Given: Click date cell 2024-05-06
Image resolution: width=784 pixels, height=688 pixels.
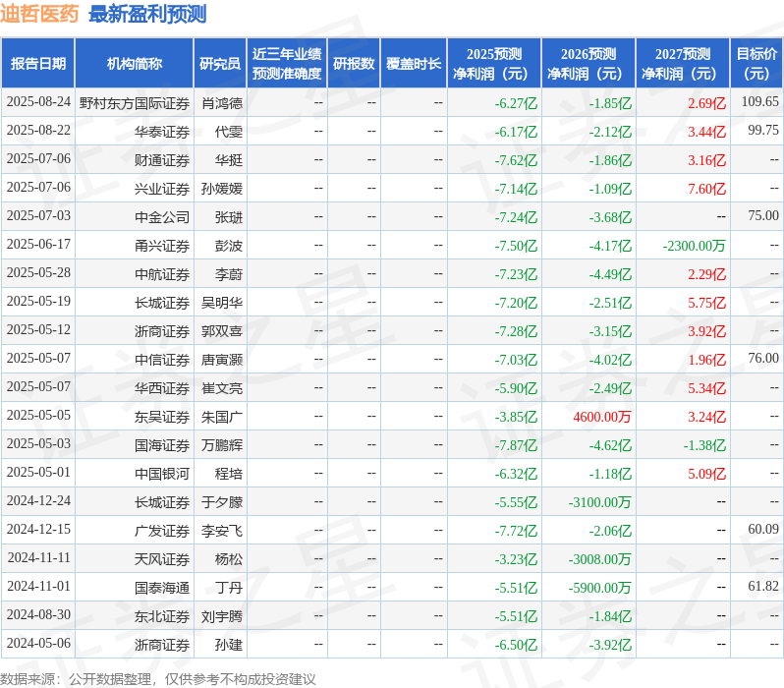Looking at the screenshot, I should click(38, 644).
